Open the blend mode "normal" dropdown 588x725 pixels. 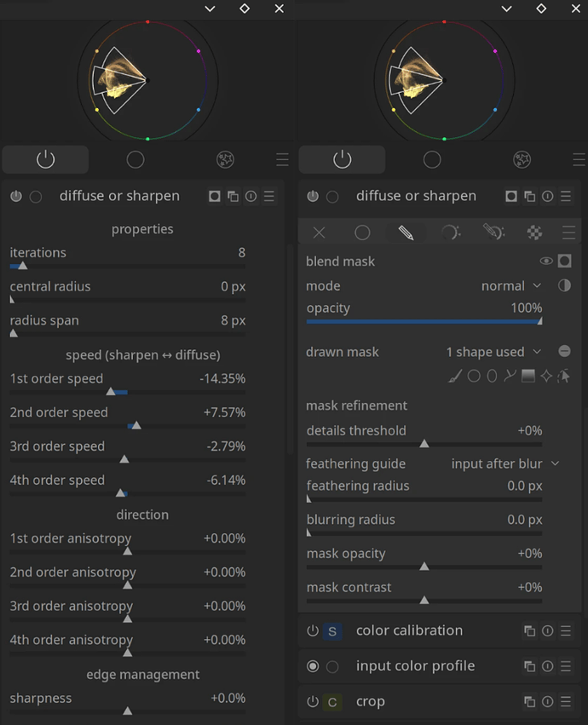pos(511,286)
